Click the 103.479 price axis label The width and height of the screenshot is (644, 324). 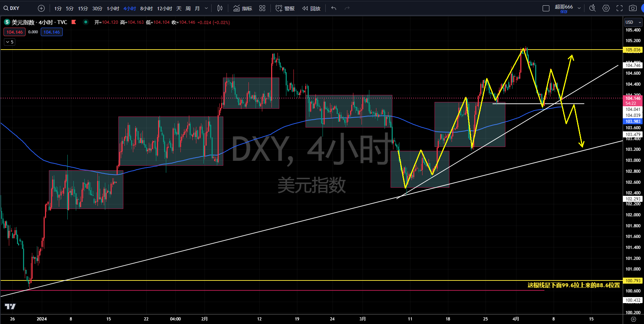[x=633, y=135]
